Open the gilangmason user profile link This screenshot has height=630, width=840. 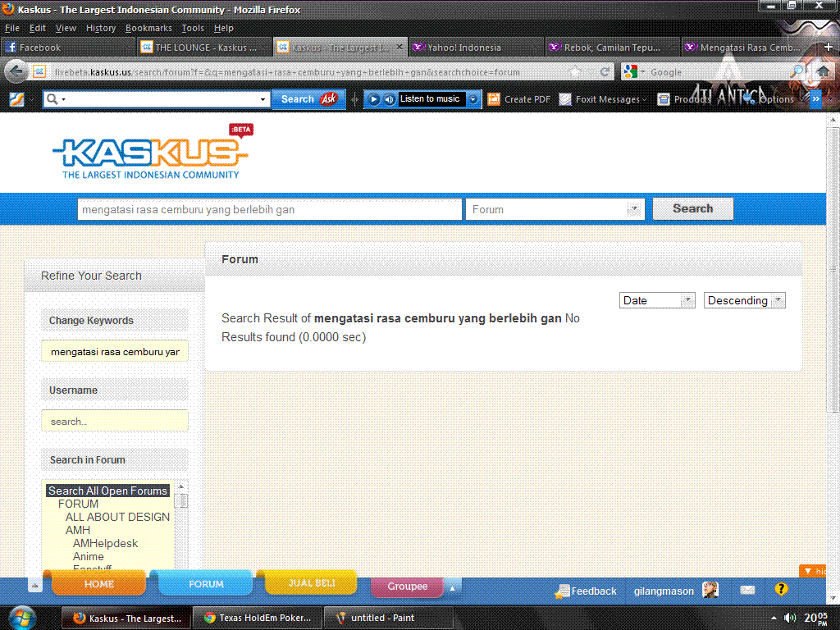[664, 591]
